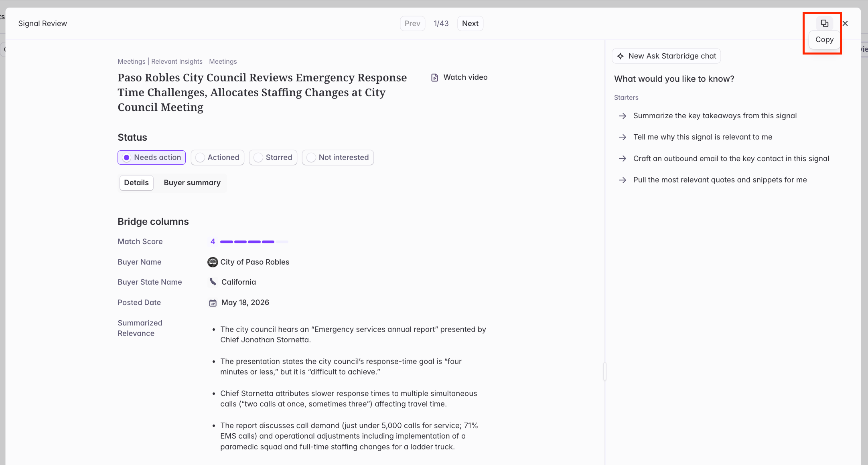Screen dimensions: 868x465
Task: Click the arrow beside Pull the most relevant quotes
Action: pyautogui.click(x=623, y=180)
